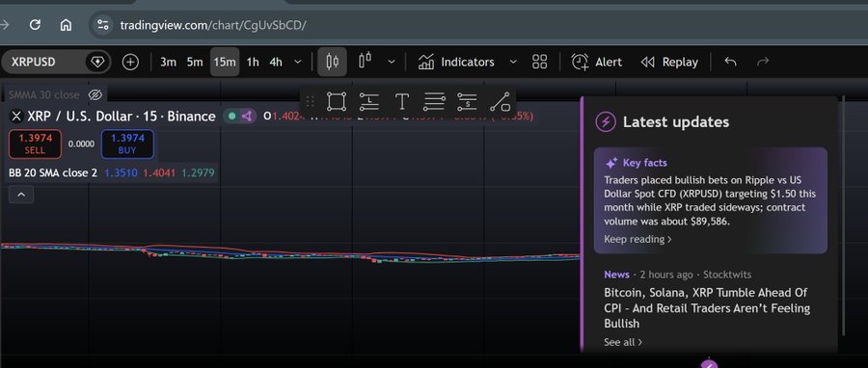Select the BB 20 SMA close 2 indicator

click(53, 173)
